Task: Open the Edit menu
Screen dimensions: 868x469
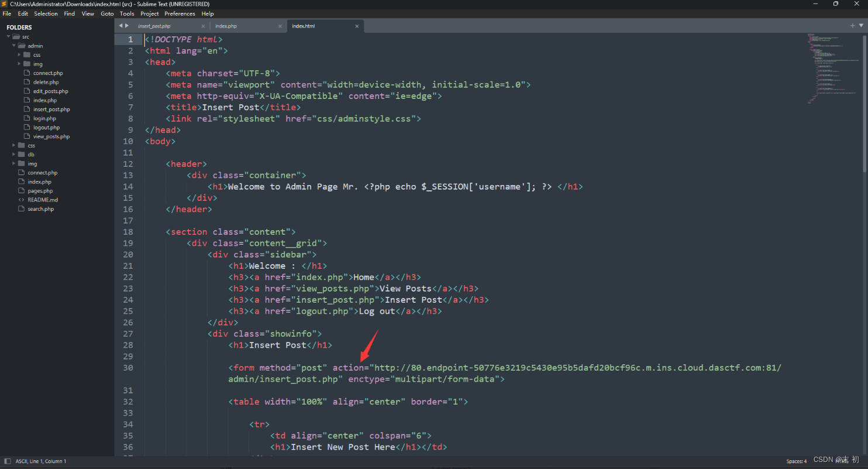Action: (x=23, y=13)
